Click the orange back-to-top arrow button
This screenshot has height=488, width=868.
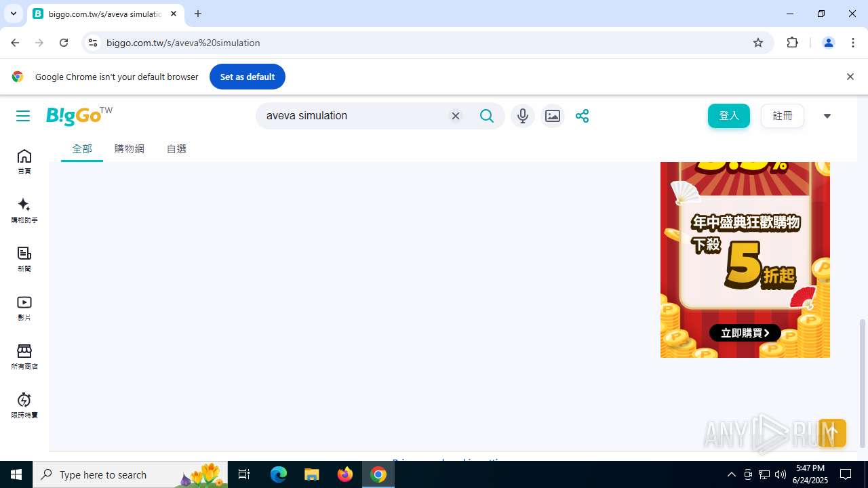[832, 433]
